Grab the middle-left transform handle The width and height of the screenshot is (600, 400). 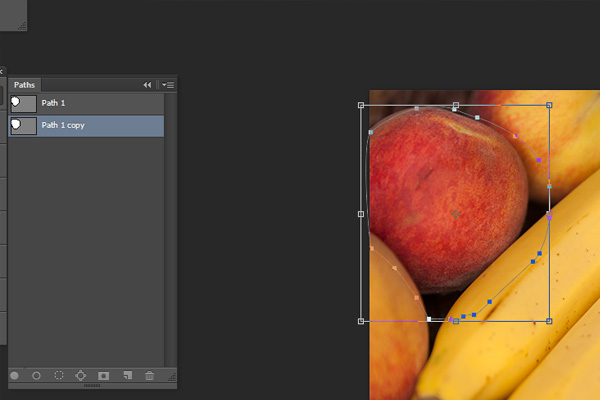[x=361, y=214]
